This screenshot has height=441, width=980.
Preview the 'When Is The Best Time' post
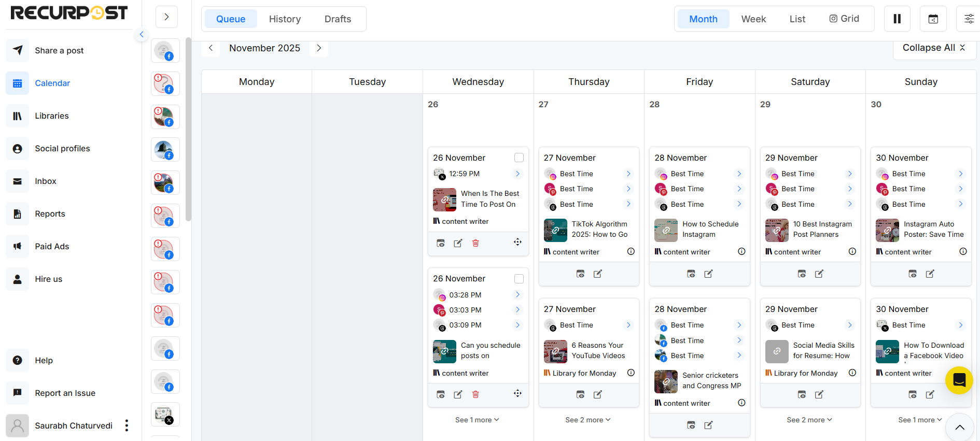[x=441, y=243]
